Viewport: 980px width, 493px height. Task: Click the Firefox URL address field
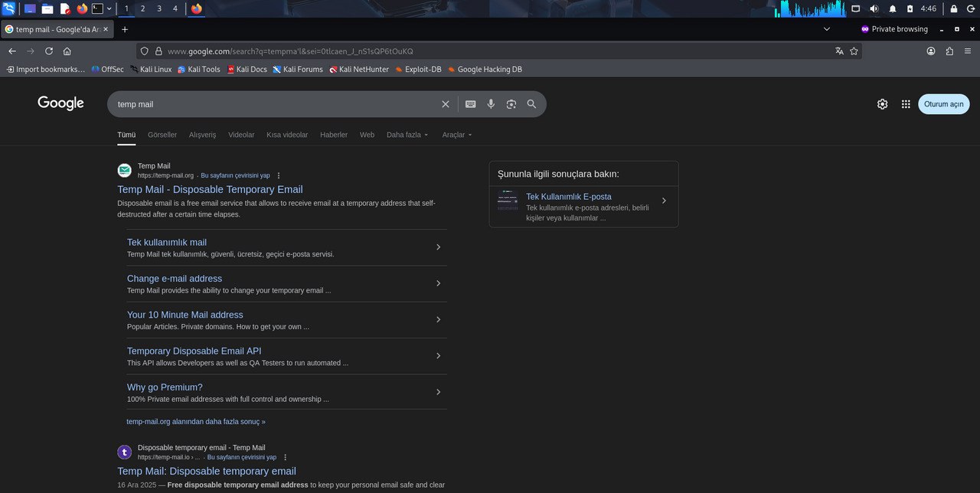(x=498, y=51)
